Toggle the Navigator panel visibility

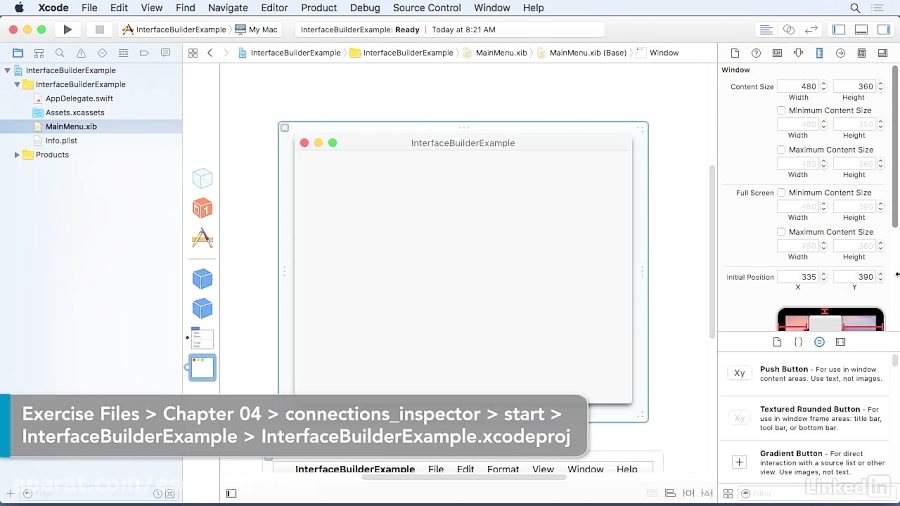pyautogui.click(x=839, y=29)
